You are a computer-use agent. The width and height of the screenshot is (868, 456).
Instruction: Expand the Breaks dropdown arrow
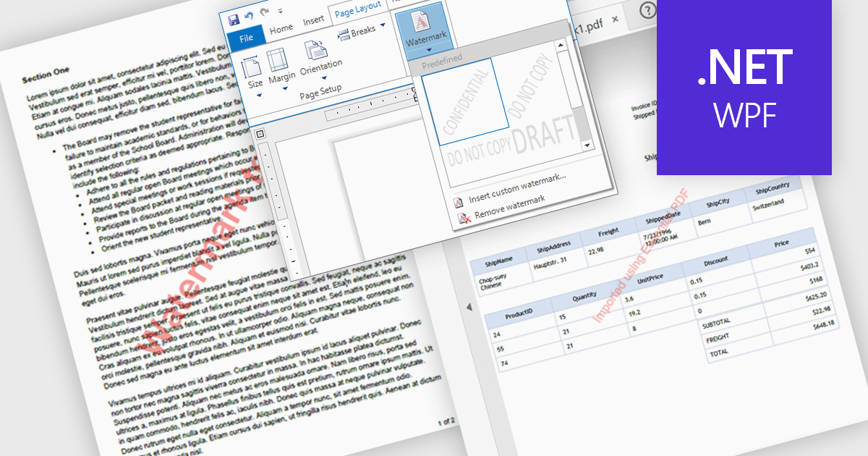[x=383, y=26]
